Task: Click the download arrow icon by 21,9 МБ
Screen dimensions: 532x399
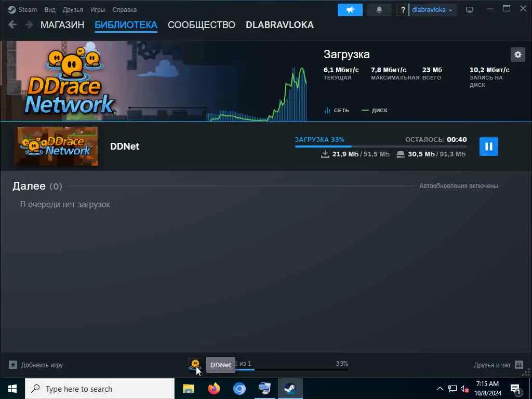Action: pyautogui.click(x=325, y=154)
